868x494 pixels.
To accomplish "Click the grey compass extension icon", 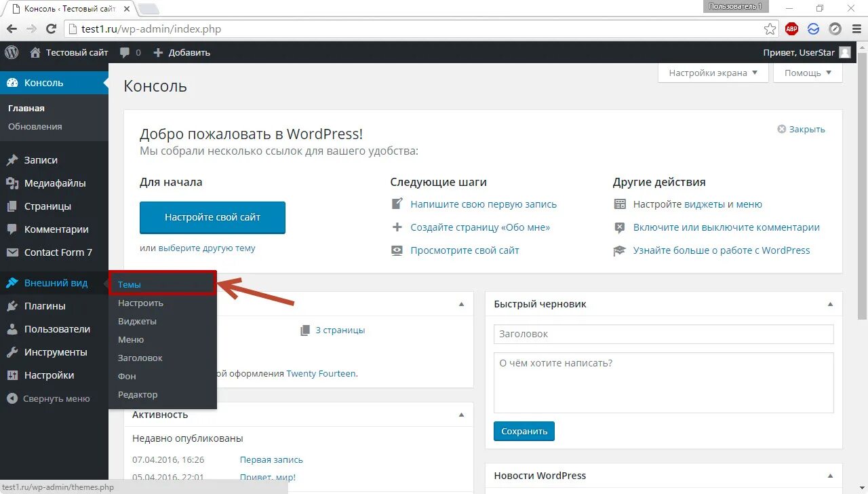I will coord(835,29).
